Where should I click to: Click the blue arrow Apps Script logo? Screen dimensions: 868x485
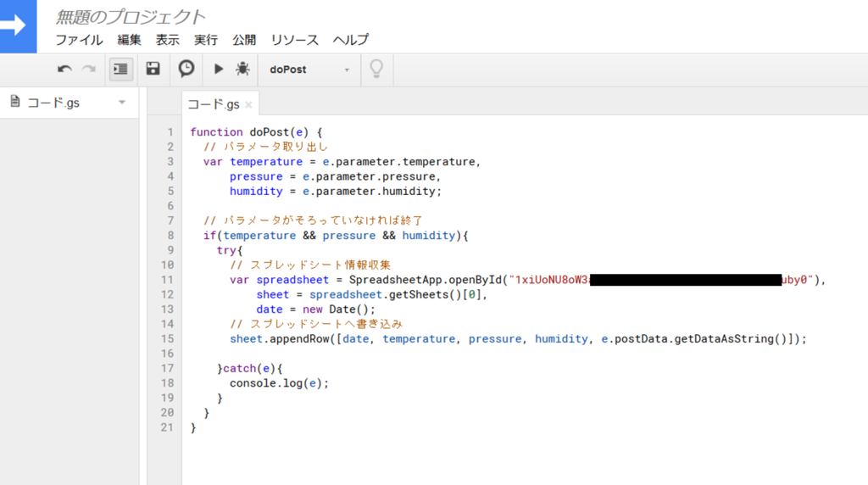tap(18, 26)
